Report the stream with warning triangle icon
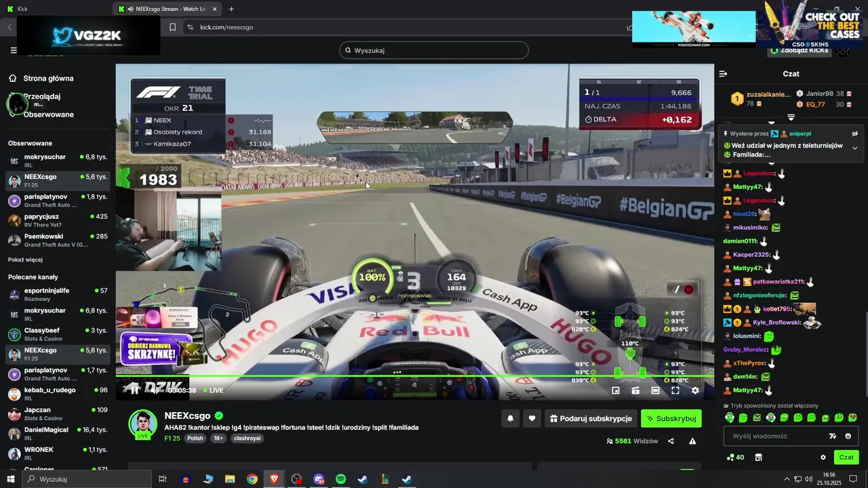Viewport: 868px width, 488px height. [692, 441]
